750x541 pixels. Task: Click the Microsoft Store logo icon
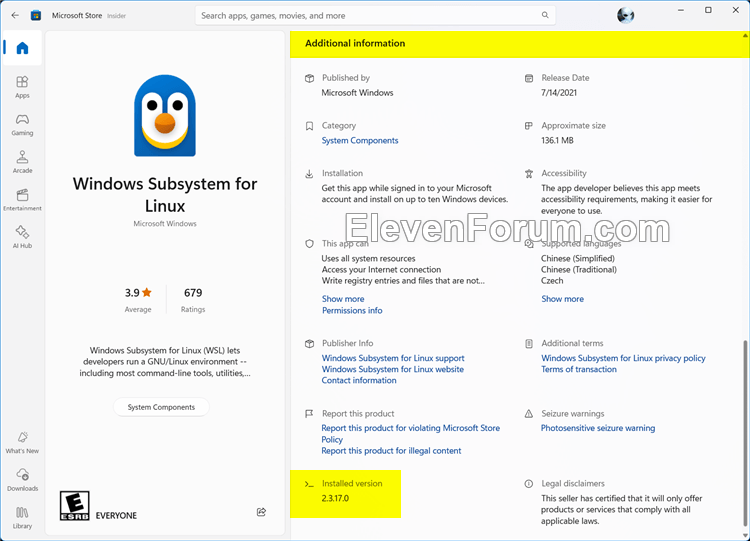(36, 15)
